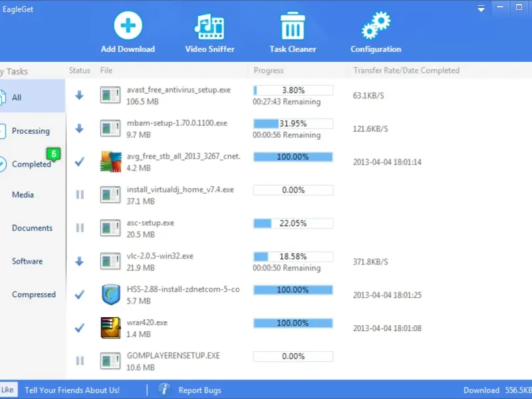Screen dimensions: 532x399
Task: Click the 18.58% progress bar for vlc
Action: (x=293, y=257)
